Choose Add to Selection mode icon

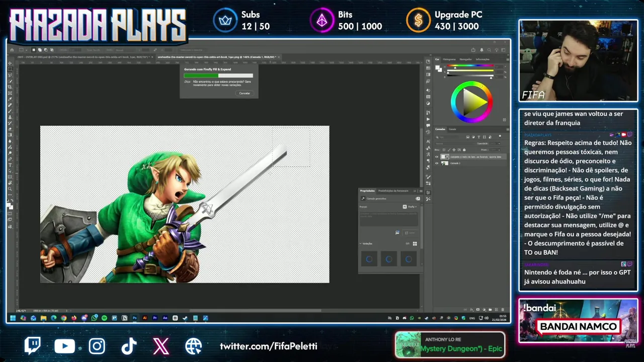[40, 50]
